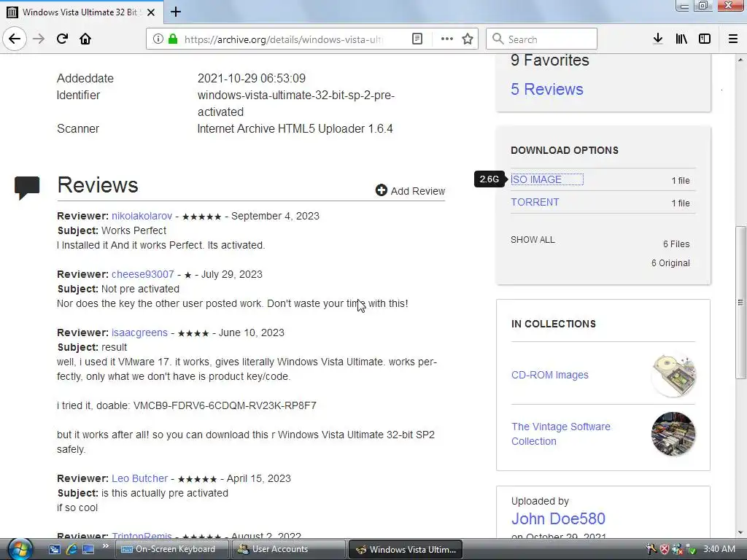The width and height of the screenshot is (747, 560).
Task: Close the Windows Vista Ultimate tab
Action: (151, 12)
